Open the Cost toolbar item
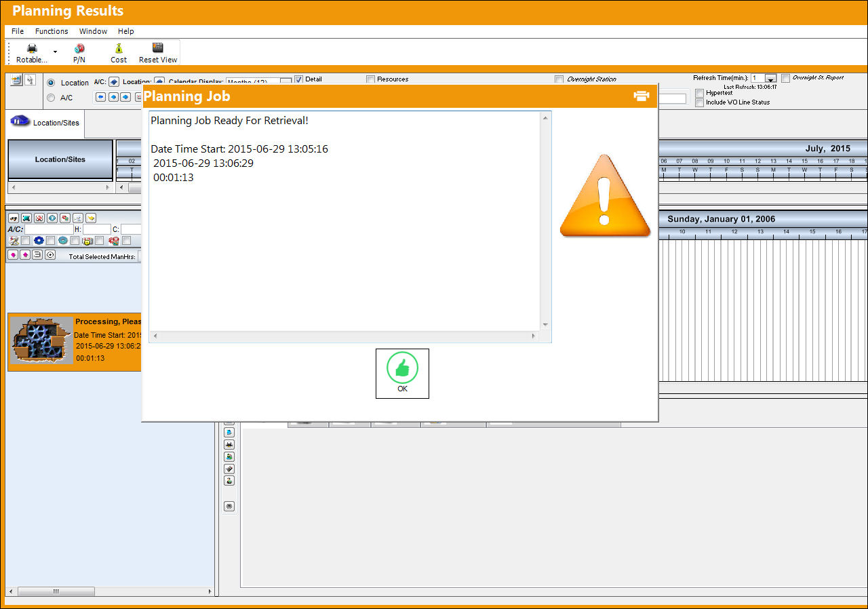868x609 pixels. pos(119,53)
